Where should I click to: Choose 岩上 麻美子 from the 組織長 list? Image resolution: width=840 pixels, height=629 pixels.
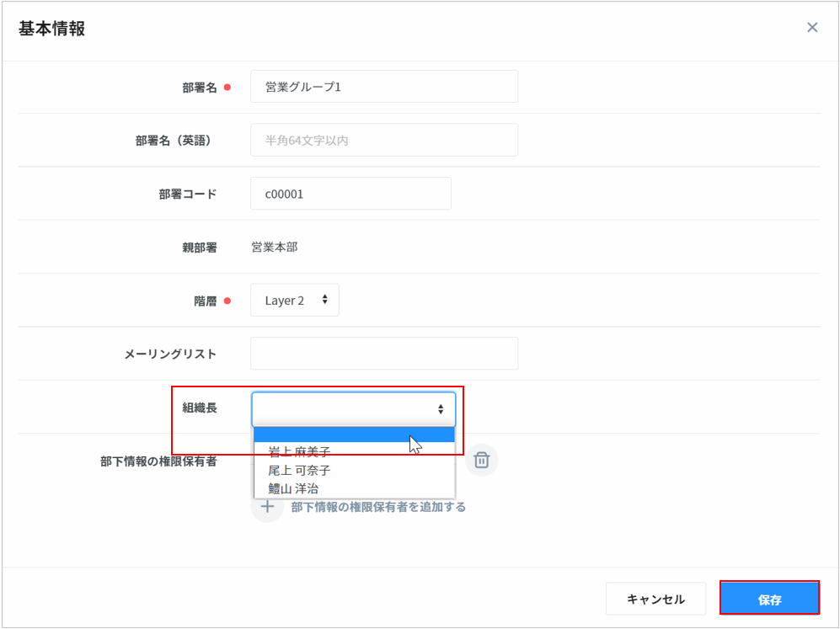click(299, 452)
